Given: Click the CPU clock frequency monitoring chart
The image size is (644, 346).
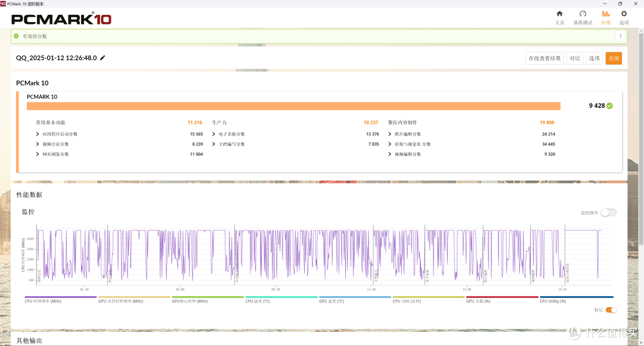Looking at the screenshot, I should point(323,255).
